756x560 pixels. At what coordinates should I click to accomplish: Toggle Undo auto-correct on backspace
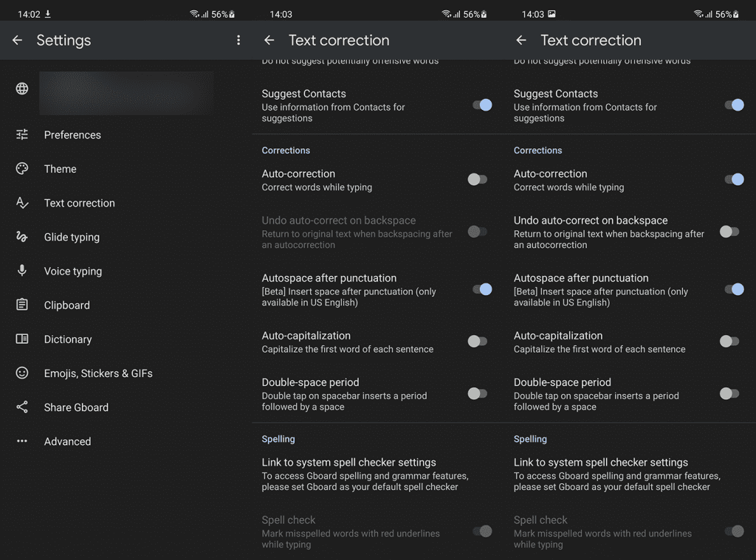pos(478,231)
